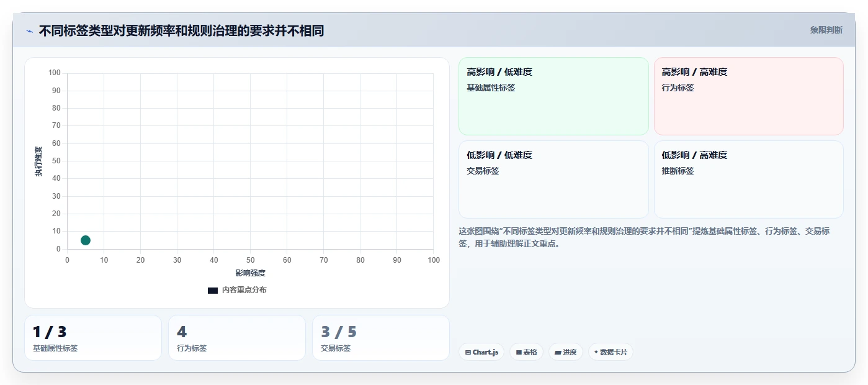Select the 低影响 / 低难度 quadrant card
Viewport: 868px width, 385px height.
pyautogui.click(x=553, y=179)
